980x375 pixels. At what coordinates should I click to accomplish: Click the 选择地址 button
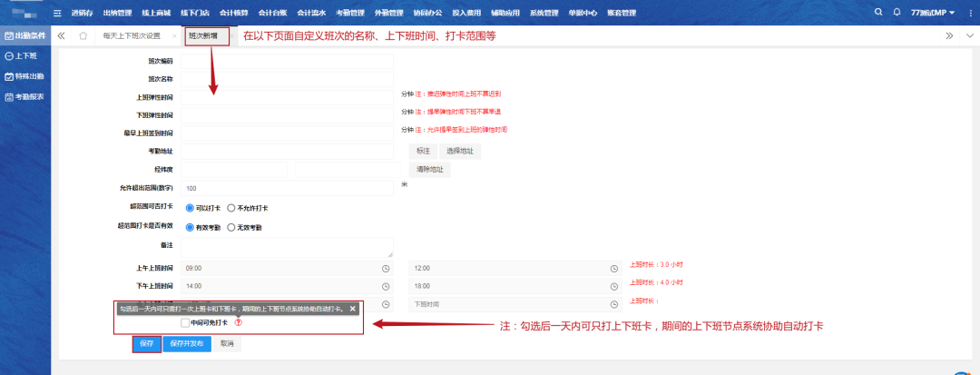[460, 151]
